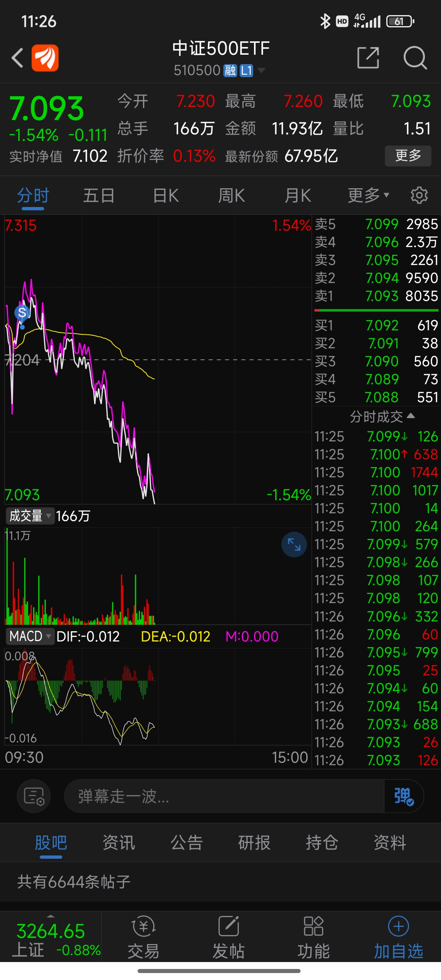
Task: Tap the 更多 button in quote header
Action: click(408, 156)
